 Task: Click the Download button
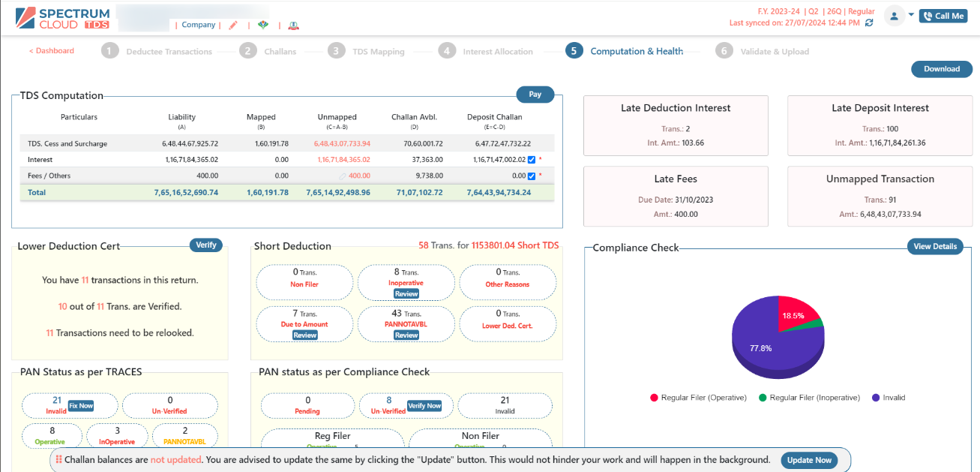coord(942,69)
